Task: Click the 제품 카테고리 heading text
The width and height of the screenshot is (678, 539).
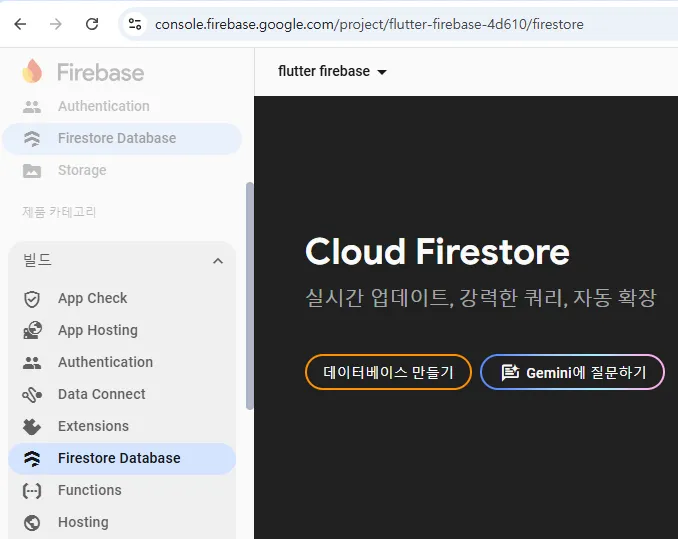Action: 59,212
